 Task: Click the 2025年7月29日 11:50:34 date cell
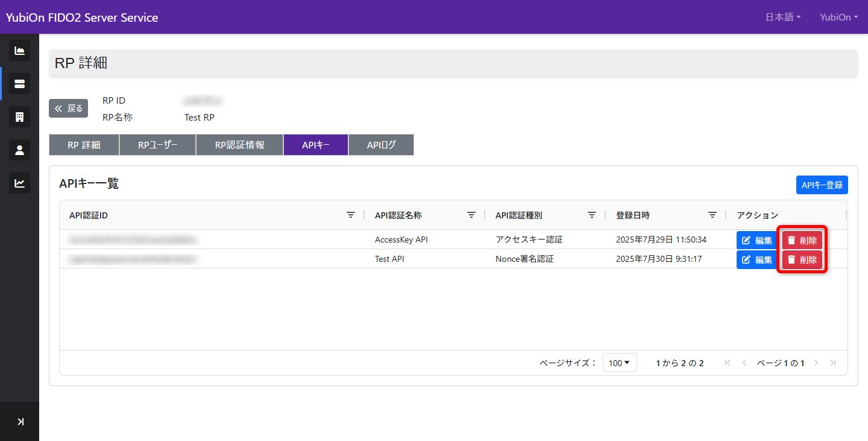tap(661, 240)
